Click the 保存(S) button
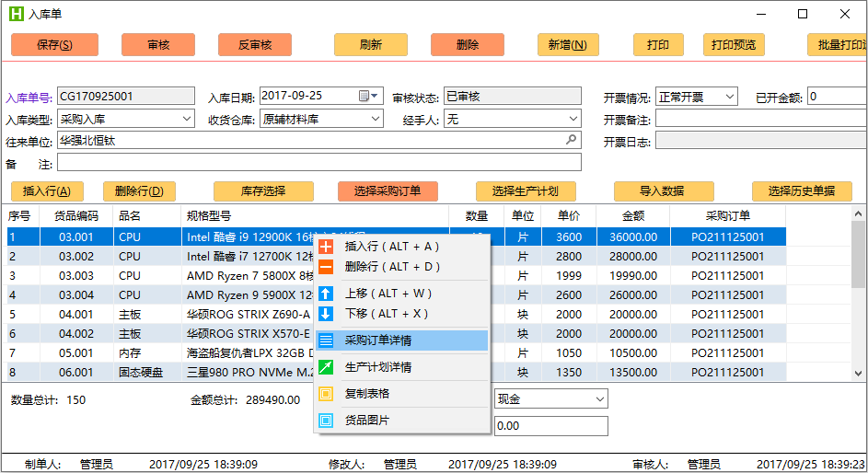868x473 pixels. [x=55, y=45]
